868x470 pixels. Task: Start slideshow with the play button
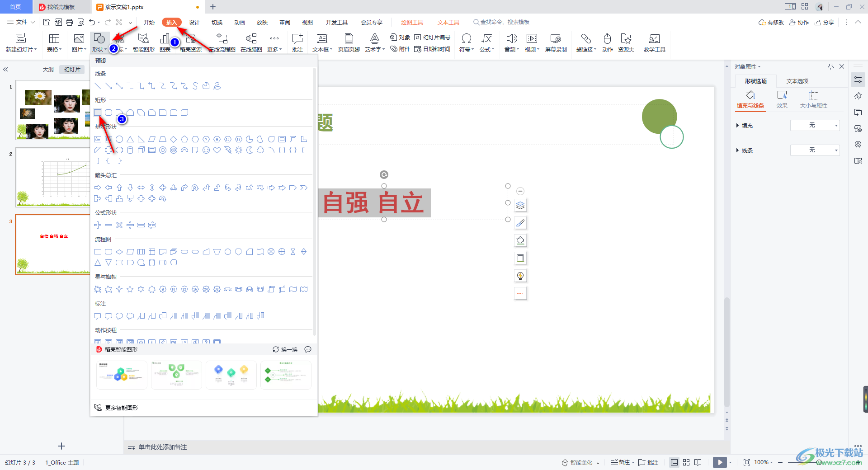(720, 462)
